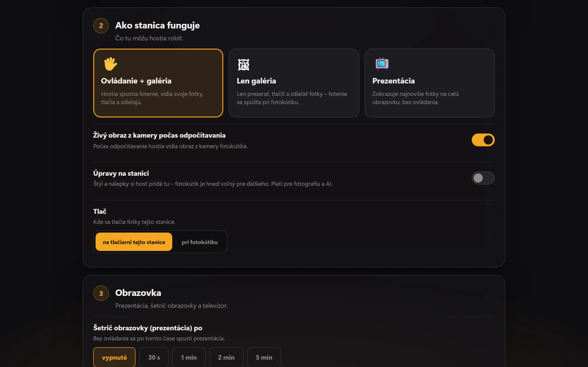The height and width of the screenshot is (367, 588).
Task: Choose the Len galéria mode card
Action: 294,83
